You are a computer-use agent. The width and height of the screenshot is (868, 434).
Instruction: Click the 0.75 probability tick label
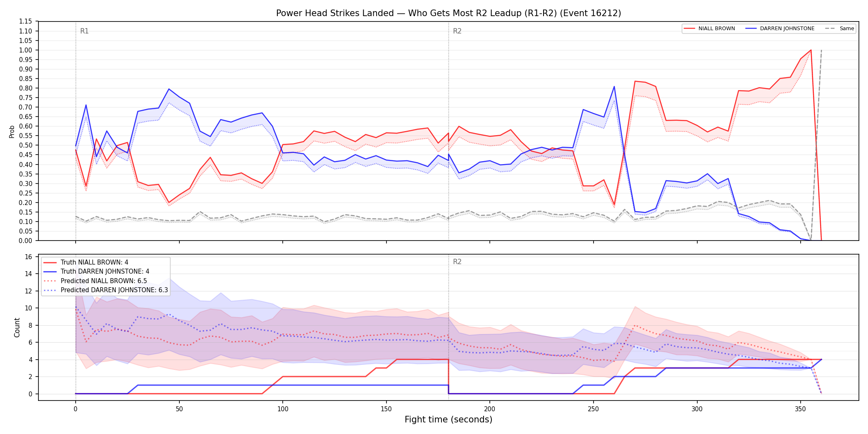(x=26, y=98)
